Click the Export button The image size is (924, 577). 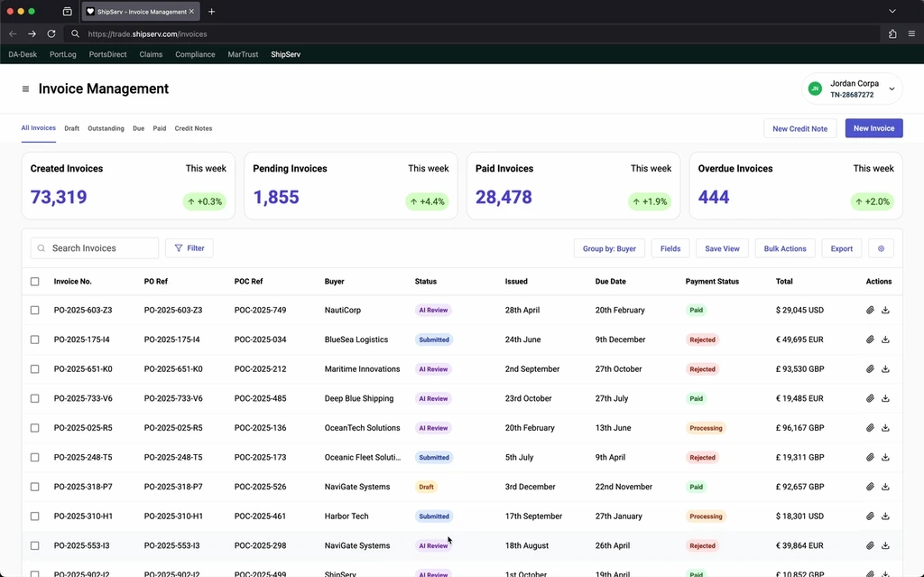[x=842, y=248]
